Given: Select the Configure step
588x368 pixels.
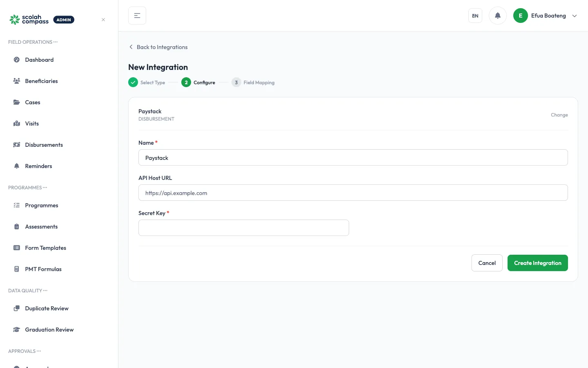Looking at the screenshot, I should (x=198, y=82).
